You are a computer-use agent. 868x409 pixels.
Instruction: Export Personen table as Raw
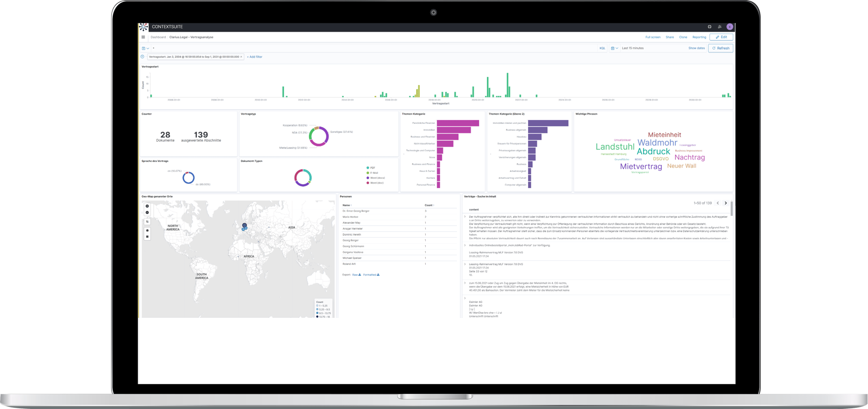click(x=356, y=275)
